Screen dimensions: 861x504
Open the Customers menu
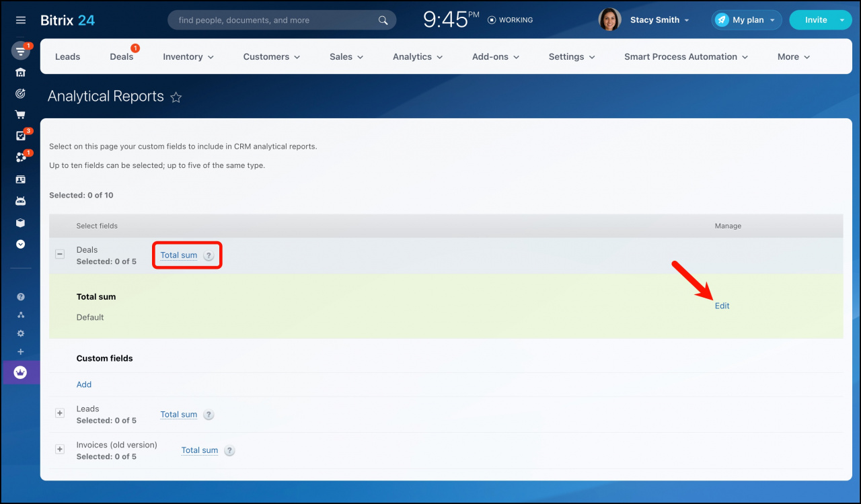[x=272, y=56]
